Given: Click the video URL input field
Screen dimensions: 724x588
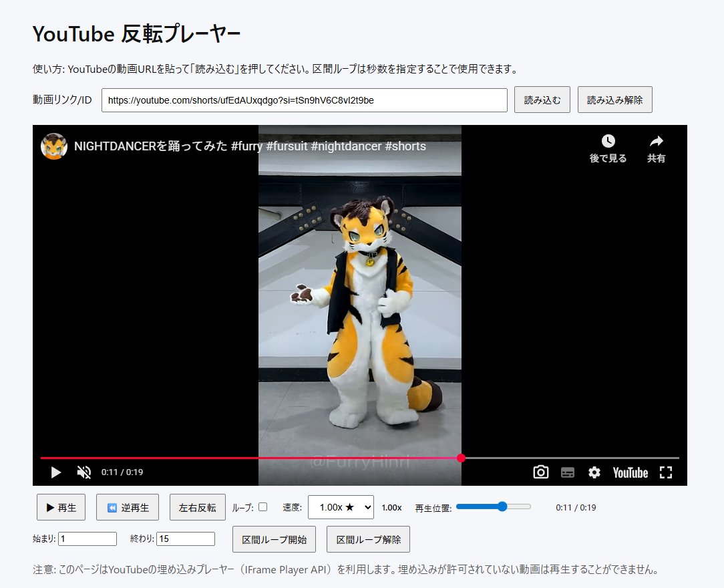Looking at the screenshot, I should 305,100.
